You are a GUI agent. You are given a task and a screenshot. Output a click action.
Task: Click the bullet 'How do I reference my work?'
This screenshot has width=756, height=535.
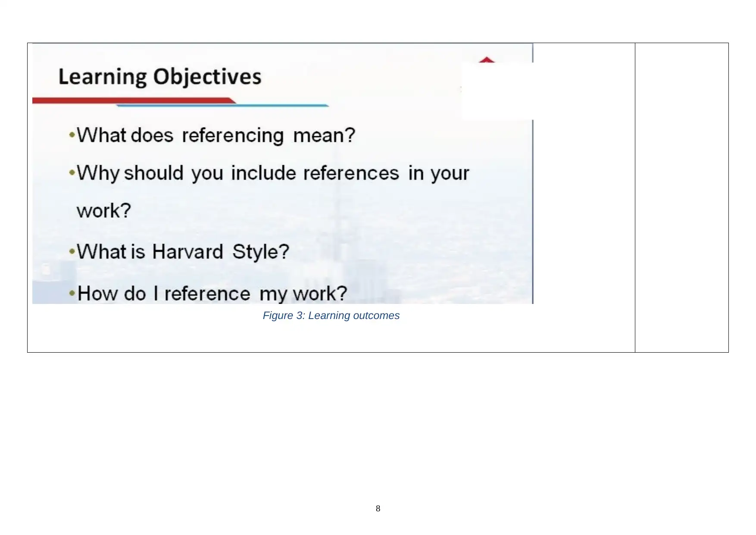(212, 294)
